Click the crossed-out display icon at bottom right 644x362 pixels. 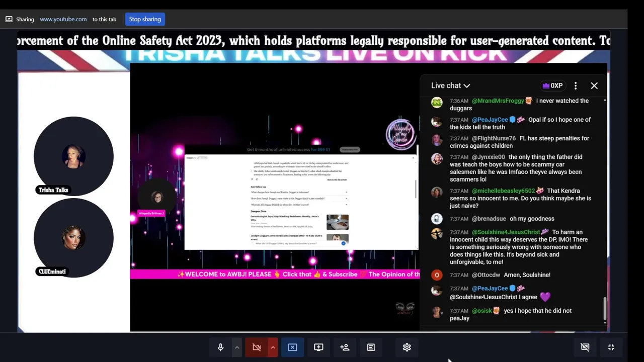point(585,347)
